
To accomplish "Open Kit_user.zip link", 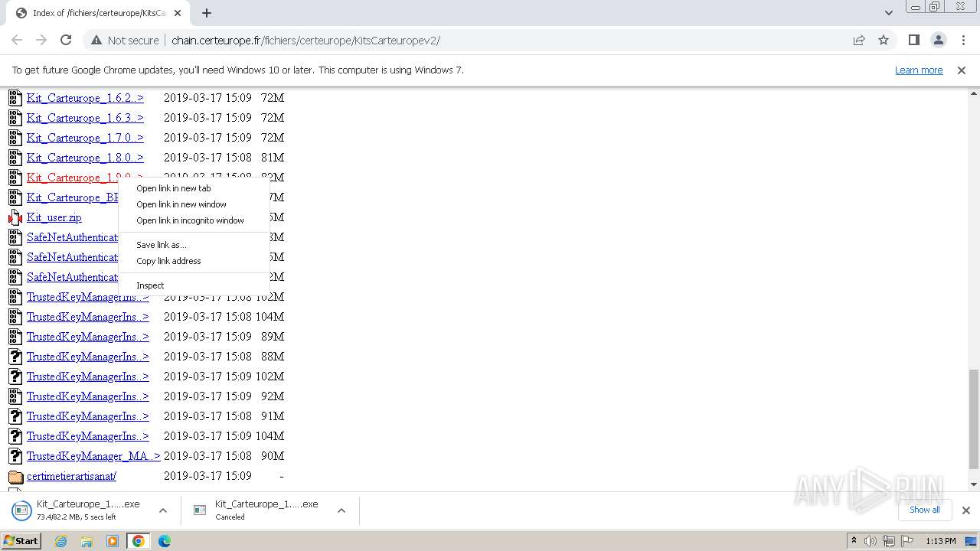I will pyautogui.click(x=54, y=217).
